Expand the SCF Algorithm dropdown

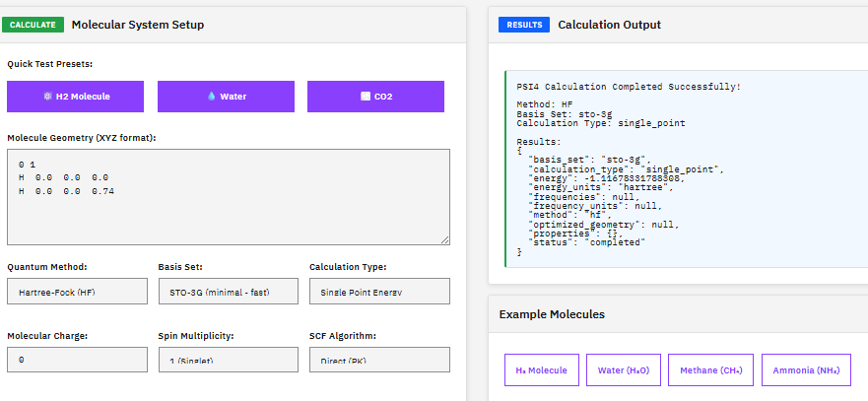pyautogui.click(x=379, y=360)
